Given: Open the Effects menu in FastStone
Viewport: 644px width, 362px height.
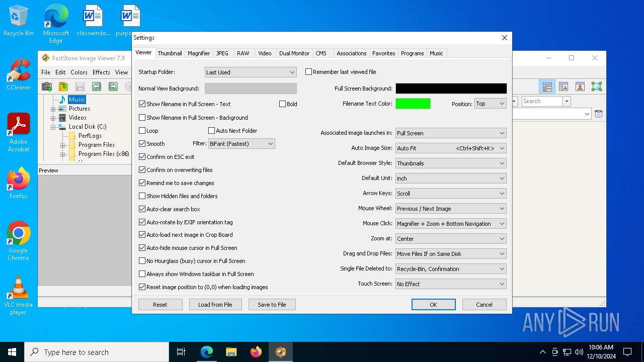Looking at the screenshot, I should click(x=101, y=72).
